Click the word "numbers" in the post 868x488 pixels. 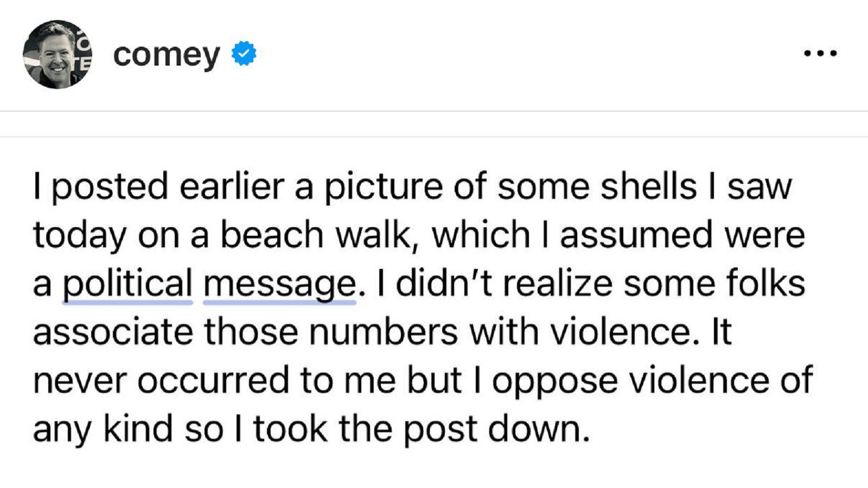pyautogui.click(x=383, y=332)
